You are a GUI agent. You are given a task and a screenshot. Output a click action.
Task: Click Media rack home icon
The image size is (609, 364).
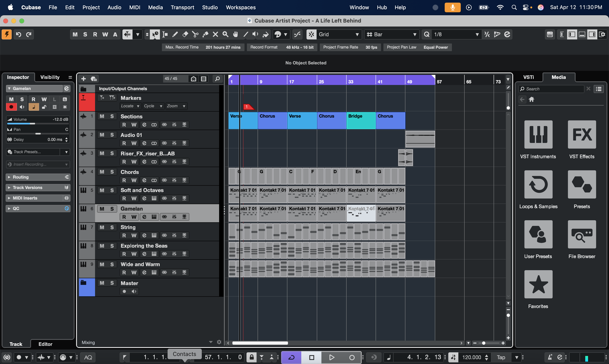531,99
